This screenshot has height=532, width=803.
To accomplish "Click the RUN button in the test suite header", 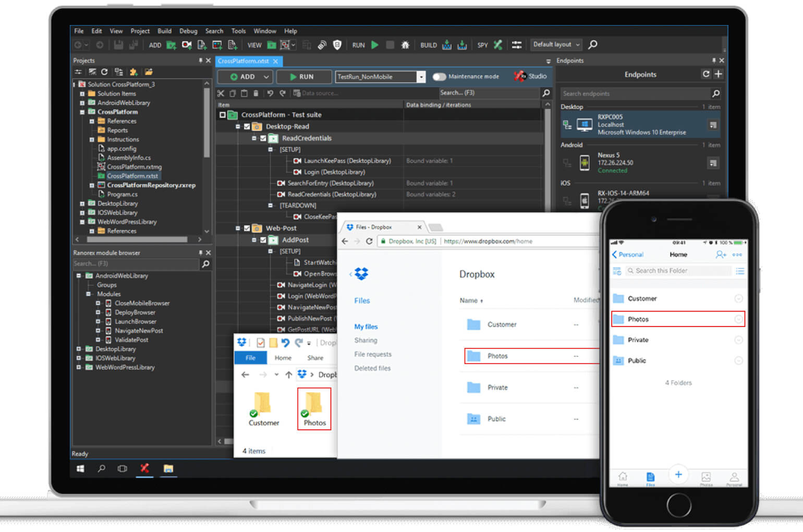I will point(303,77).
